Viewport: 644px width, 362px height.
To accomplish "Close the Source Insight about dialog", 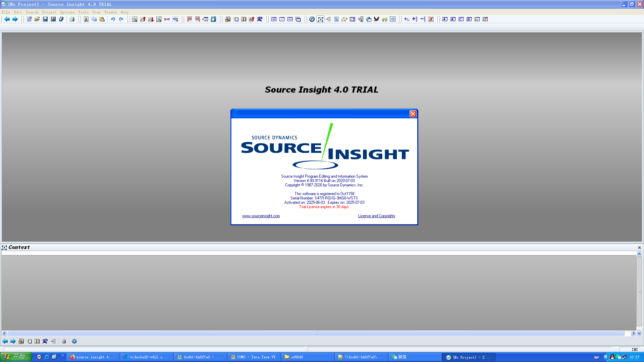I will click(413, 114).
